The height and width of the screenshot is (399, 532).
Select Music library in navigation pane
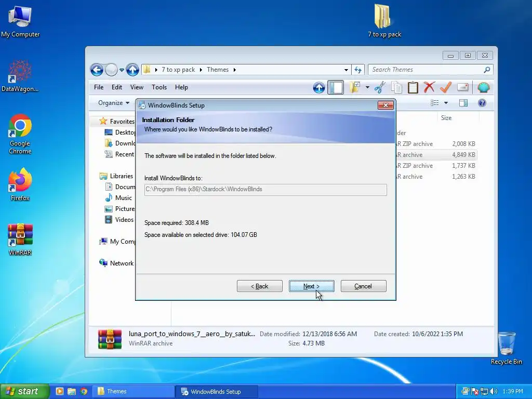tap(118, 197)
